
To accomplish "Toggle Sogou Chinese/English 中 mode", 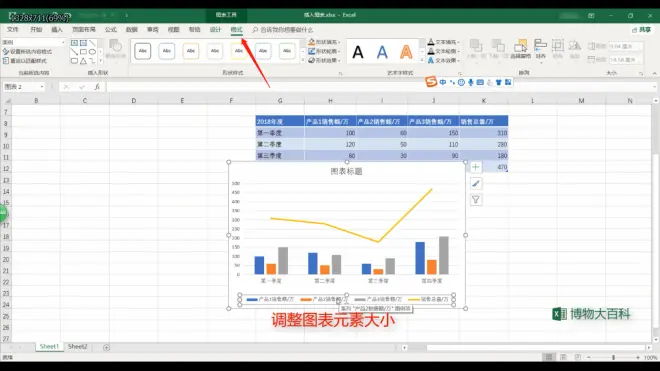I will (x=443, y=83).
